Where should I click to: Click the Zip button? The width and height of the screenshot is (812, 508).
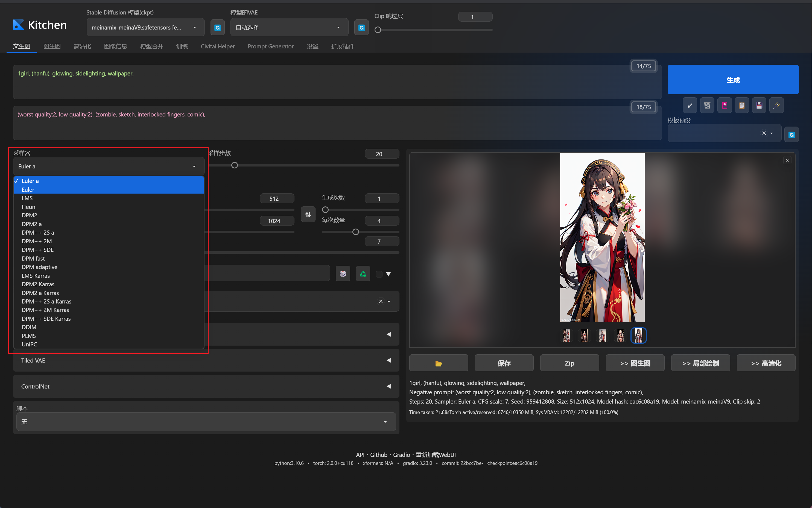[569, 363]
